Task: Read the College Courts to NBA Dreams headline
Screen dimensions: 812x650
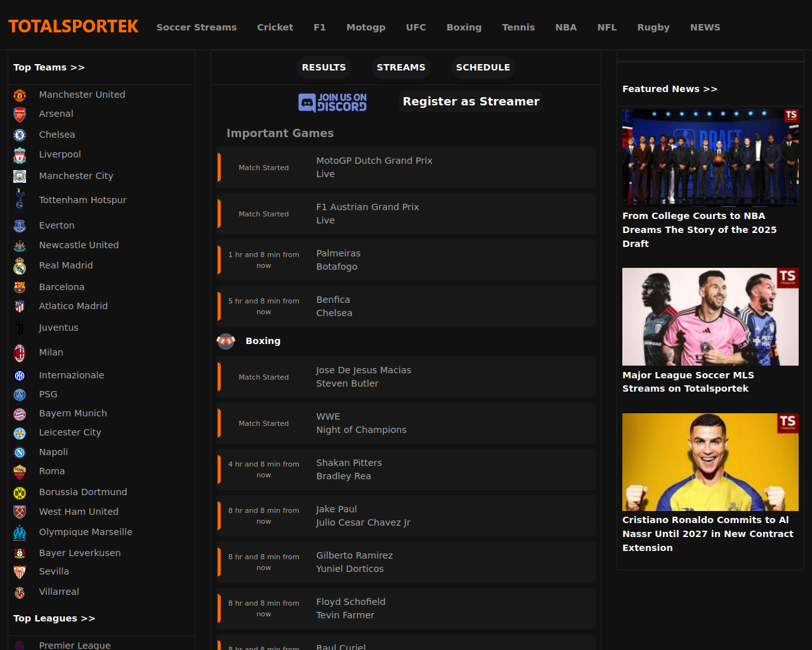Action: click(x=700, y=230)
